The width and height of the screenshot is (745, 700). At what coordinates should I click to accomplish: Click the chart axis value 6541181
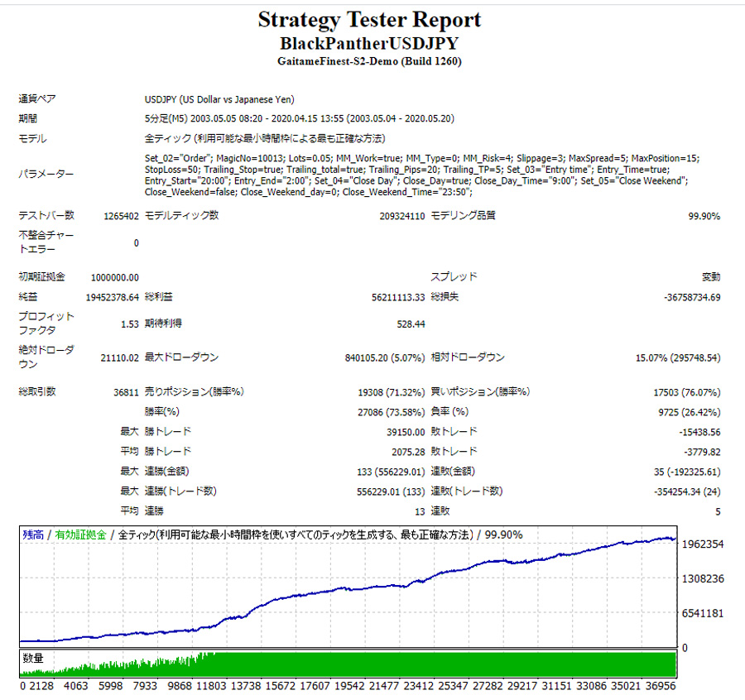pyautogui.click(x=703, y=614)
